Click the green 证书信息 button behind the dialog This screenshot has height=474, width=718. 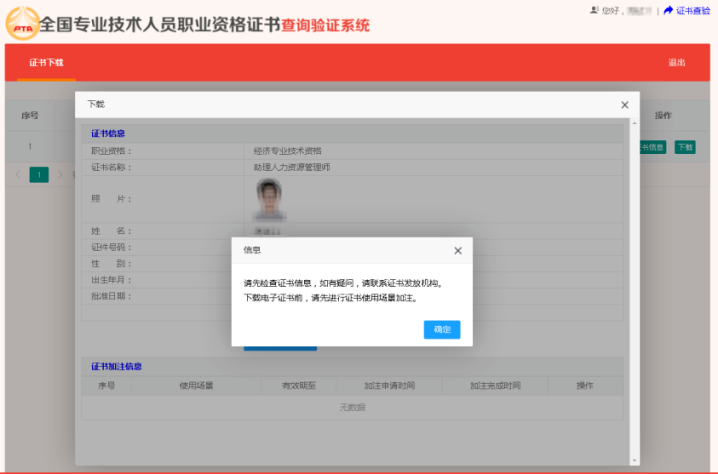pyautogui.click(x=652, y=147)
